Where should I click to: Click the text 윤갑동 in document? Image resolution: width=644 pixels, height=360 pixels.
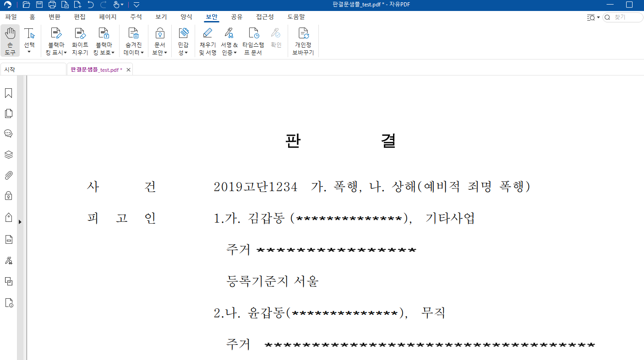coord(267,313)
